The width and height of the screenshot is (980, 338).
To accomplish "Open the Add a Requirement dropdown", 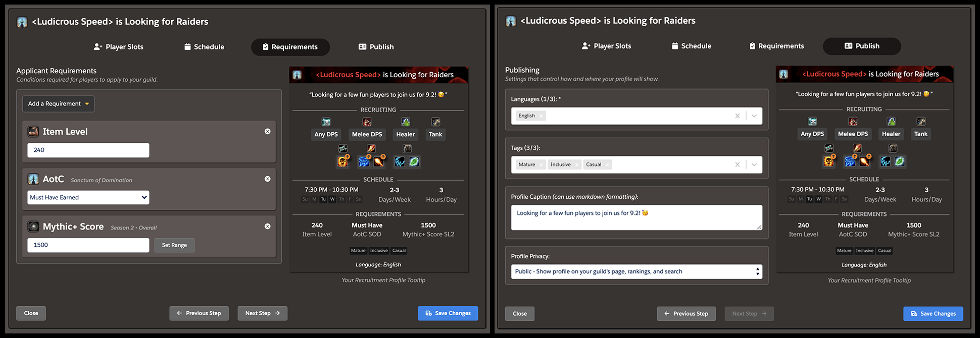I will tap(58, 104).
